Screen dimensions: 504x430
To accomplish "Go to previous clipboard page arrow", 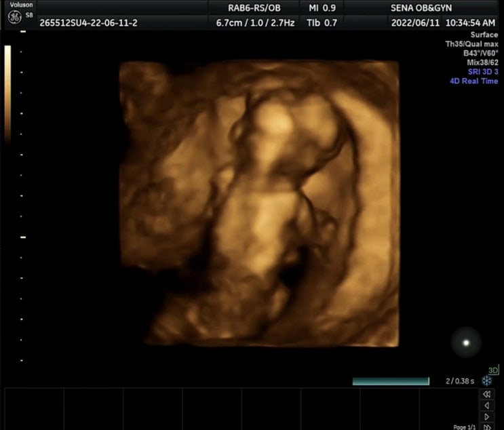I will click(x=486, y=406).
